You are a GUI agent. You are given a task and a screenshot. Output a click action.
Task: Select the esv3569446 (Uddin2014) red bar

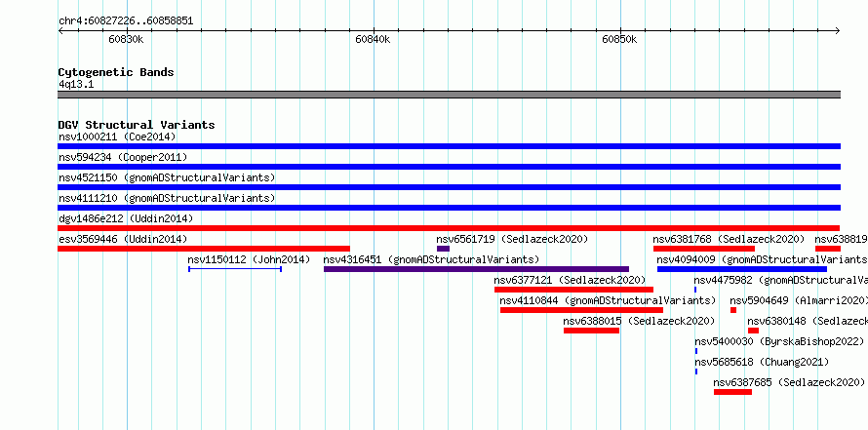coord(204,249)
